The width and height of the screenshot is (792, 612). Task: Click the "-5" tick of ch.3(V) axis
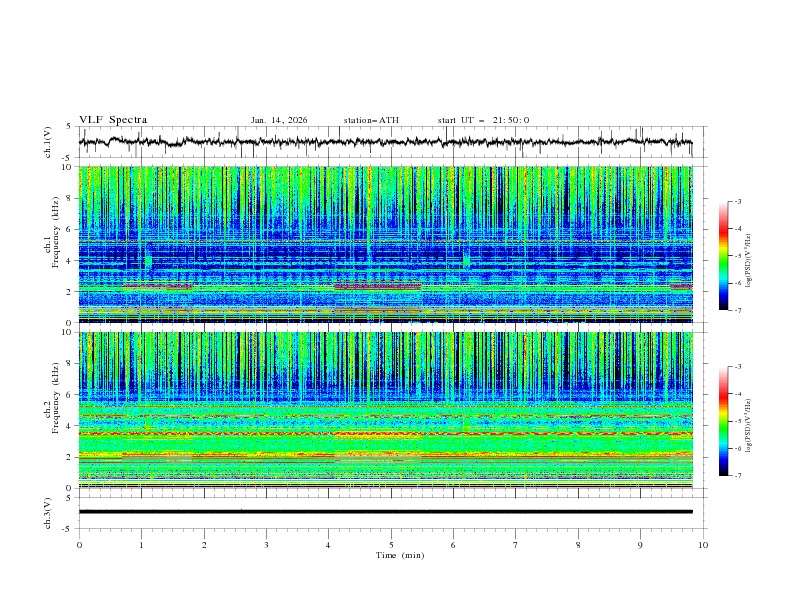68,529
